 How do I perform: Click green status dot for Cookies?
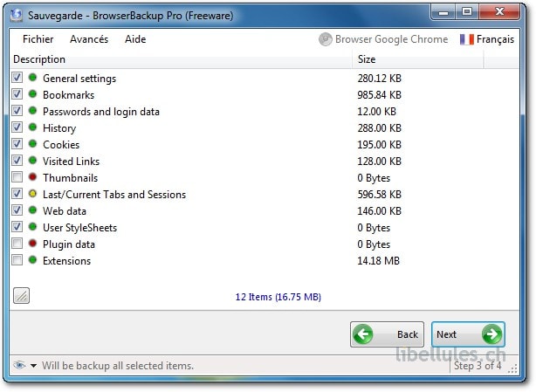pyautogui.click(x=32, y=144)
